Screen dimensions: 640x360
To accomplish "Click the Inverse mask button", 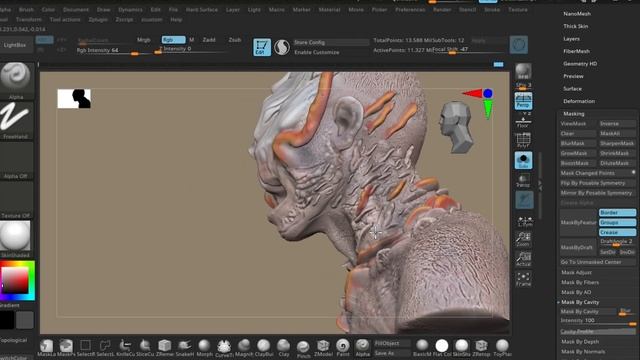I will point(617,124).
